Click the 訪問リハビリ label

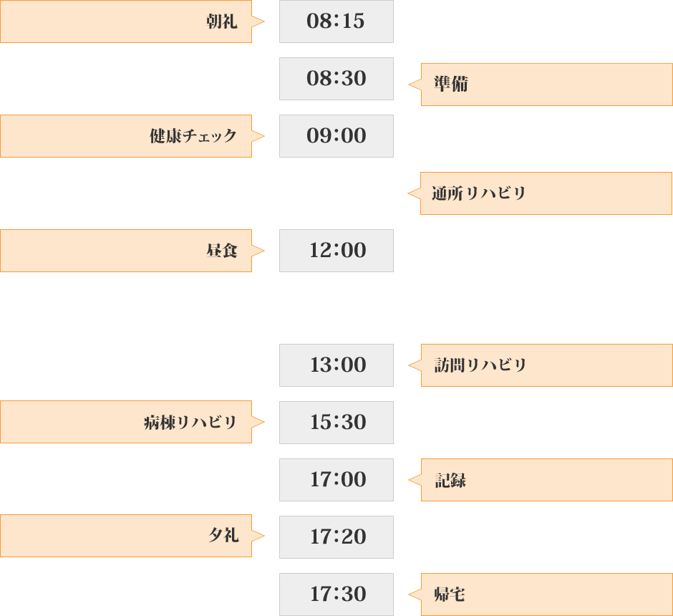(x=546, y=365)
